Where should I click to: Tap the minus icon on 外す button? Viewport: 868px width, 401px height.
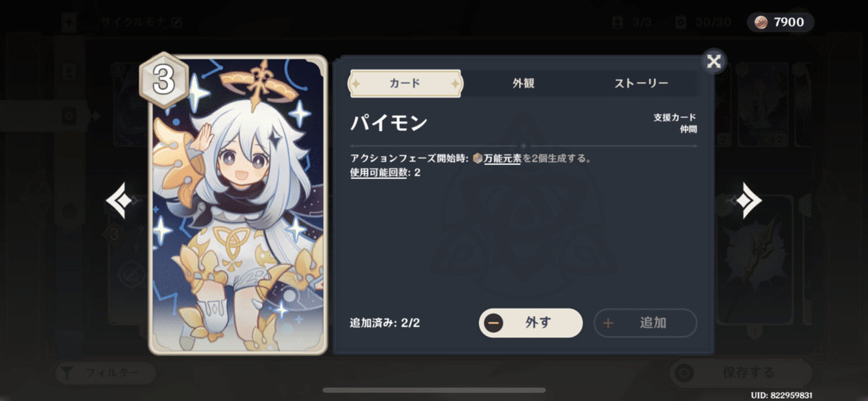click(494, 323)
